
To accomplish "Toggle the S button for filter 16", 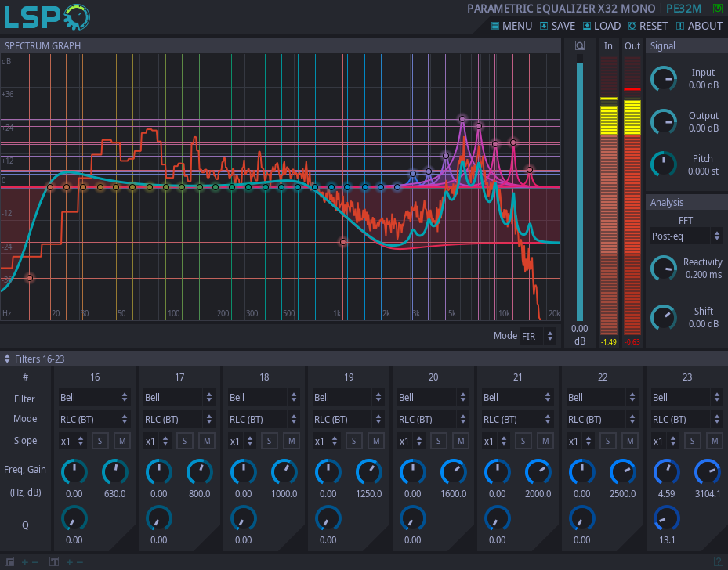I will tap(100, 441).
